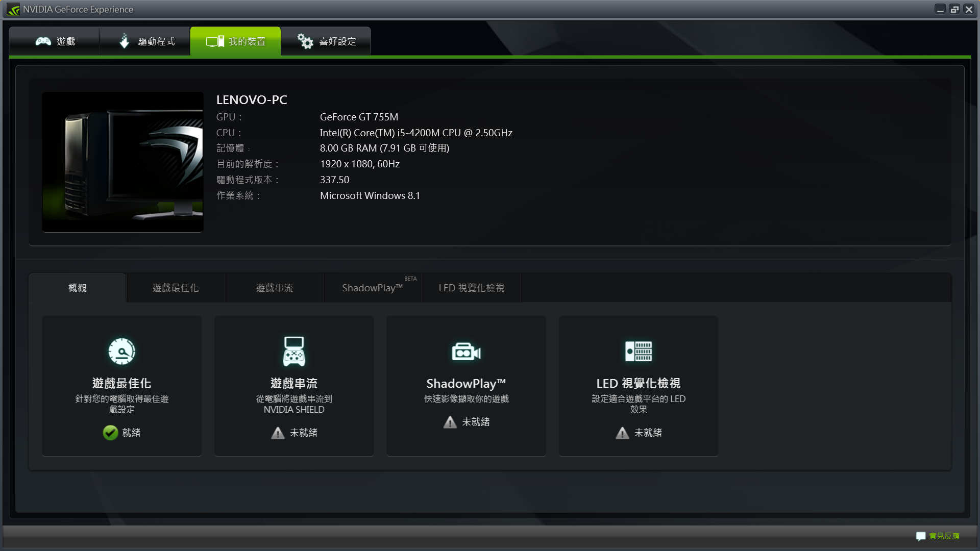Open the 意見反應 feedback link

[x=944, y=536]
